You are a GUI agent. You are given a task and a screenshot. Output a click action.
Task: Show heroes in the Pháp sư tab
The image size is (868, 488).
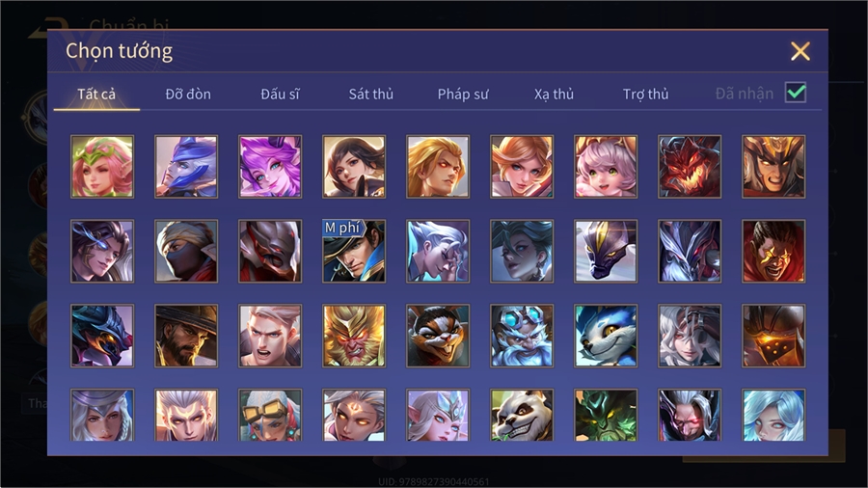(x=463, y=95)
